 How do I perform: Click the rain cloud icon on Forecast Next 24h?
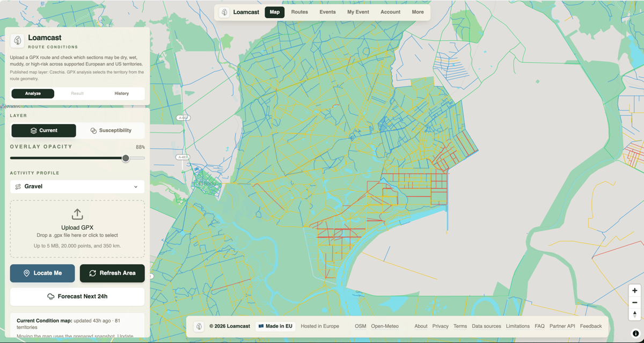pyautogui.click(x=51, y=296)
